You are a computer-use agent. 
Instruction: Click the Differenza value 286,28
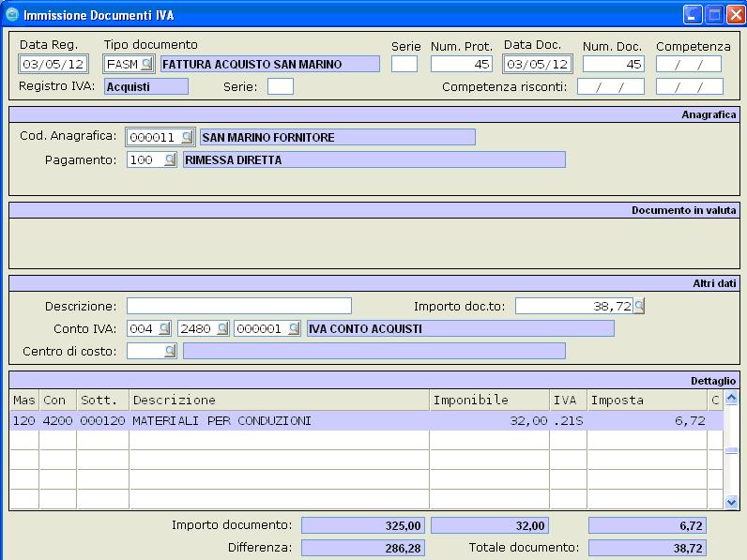pyautogui.click(x=362, y=548)
